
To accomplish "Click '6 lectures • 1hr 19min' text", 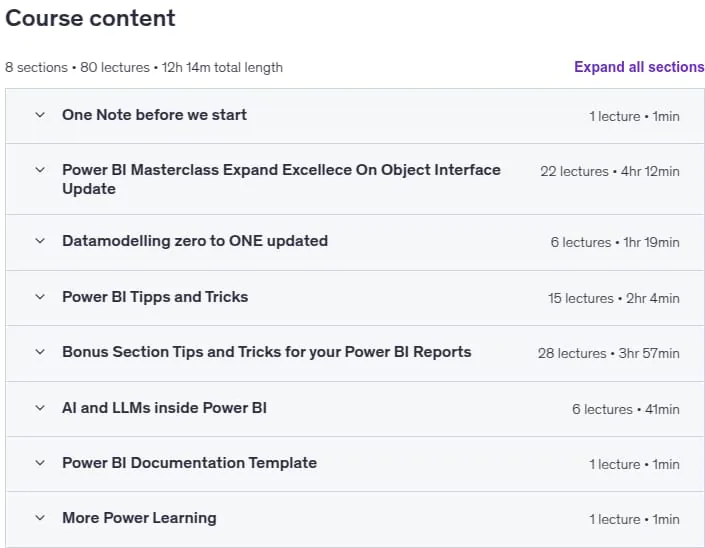I will 615,242.
